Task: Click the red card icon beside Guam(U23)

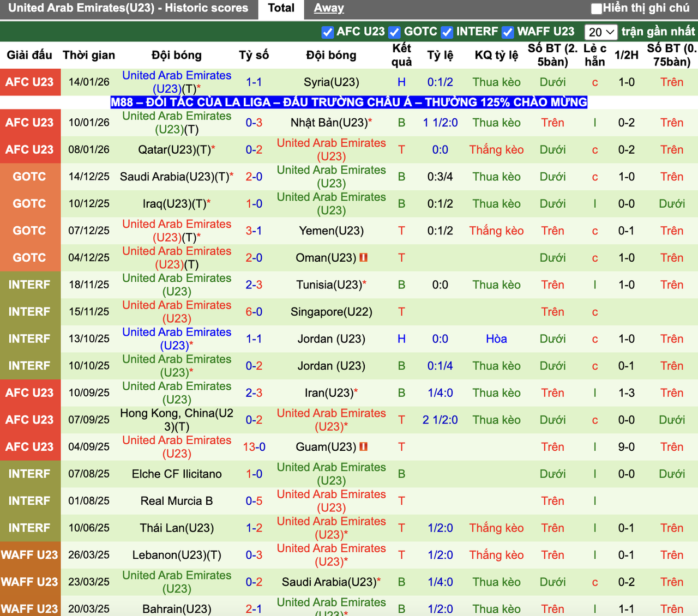Action: click(363, 446)
